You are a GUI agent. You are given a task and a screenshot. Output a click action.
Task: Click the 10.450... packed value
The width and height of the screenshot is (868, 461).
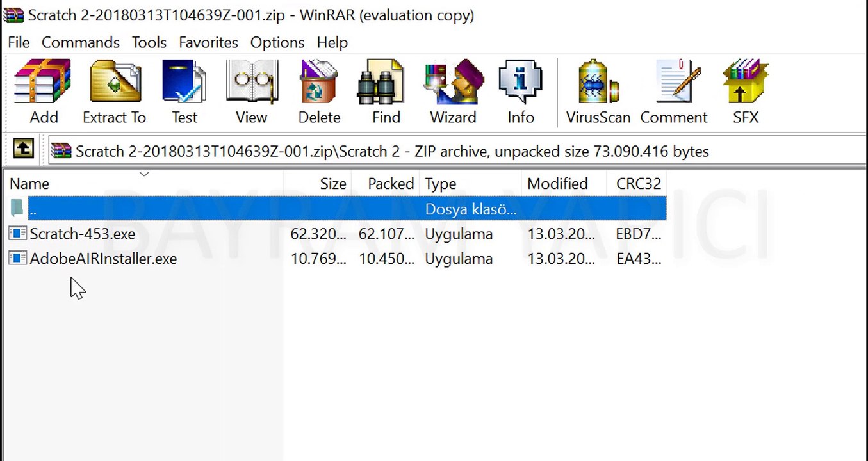pos(386,259)
